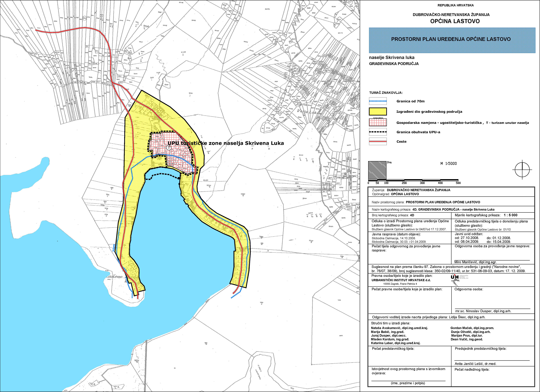Click the yellow built-area legend swatch
This screenshot has height=392, width=540.
[378, 112]
